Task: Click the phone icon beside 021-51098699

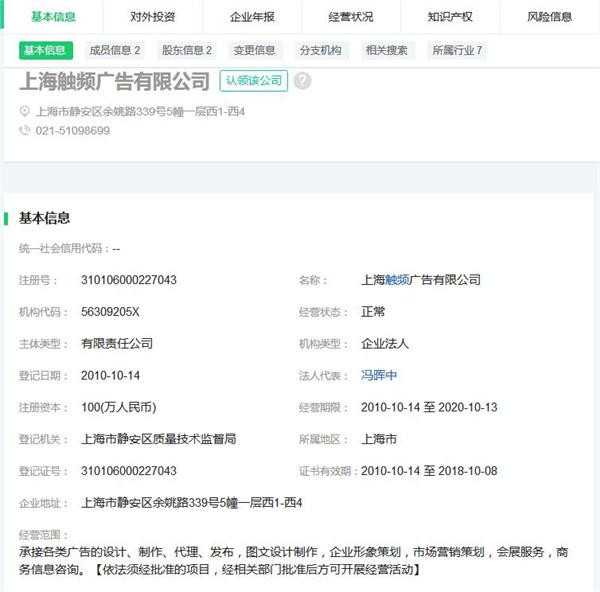Action: (24, 130)
